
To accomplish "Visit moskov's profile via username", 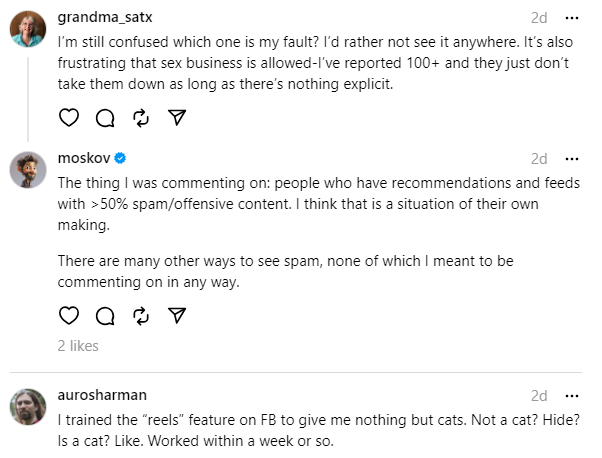I will click(83, 158).
